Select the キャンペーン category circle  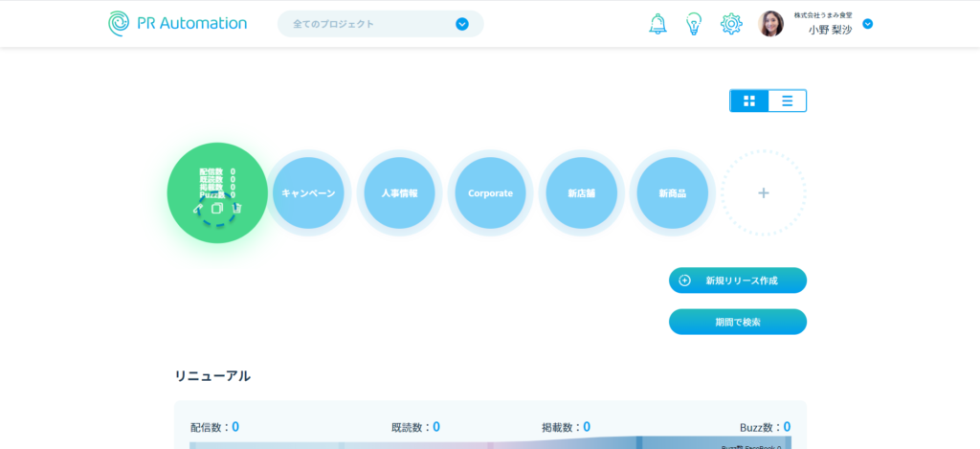(x=308, y=193)
